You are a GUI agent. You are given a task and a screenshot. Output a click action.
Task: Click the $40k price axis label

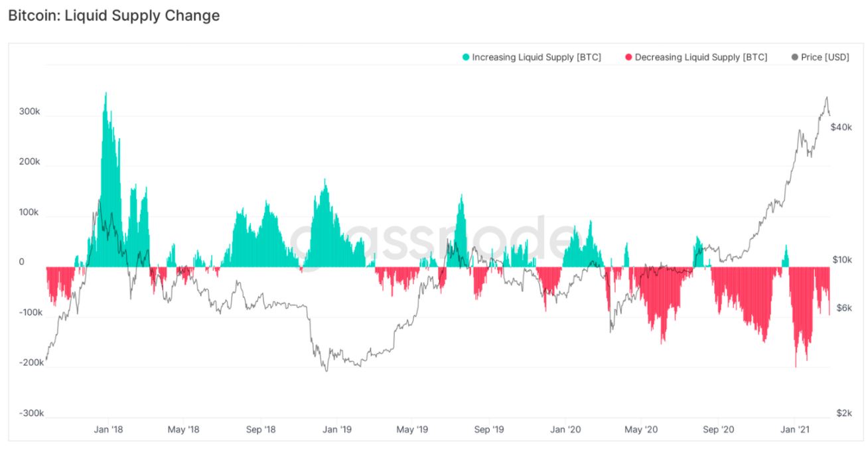coord(841,127)
